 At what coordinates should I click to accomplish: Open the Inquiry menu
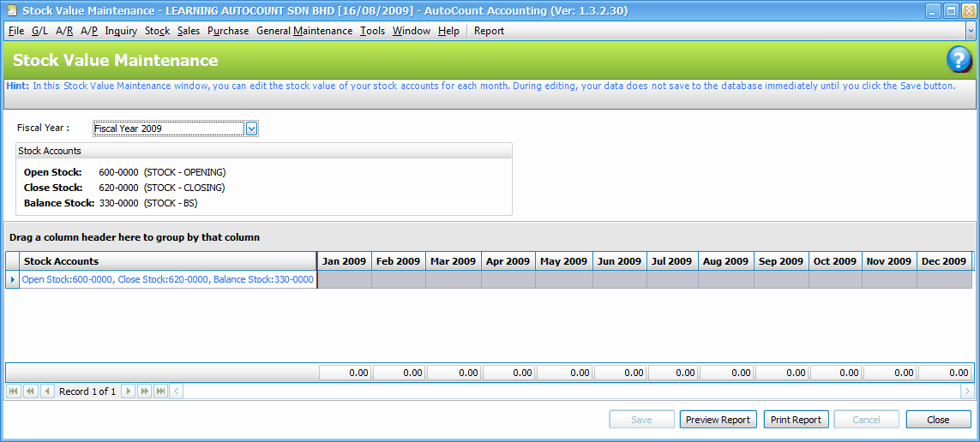coord(121,31)
